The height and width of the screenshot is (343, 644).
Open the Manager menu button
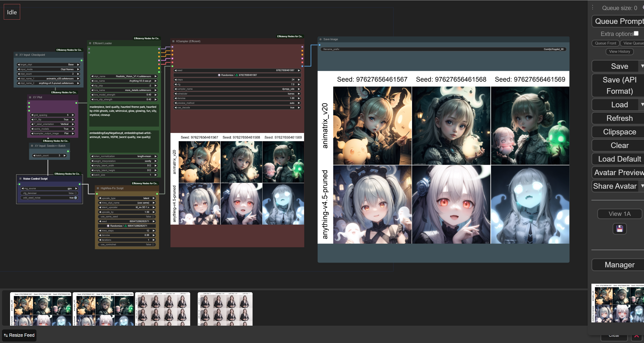click(x=619, y=265)
